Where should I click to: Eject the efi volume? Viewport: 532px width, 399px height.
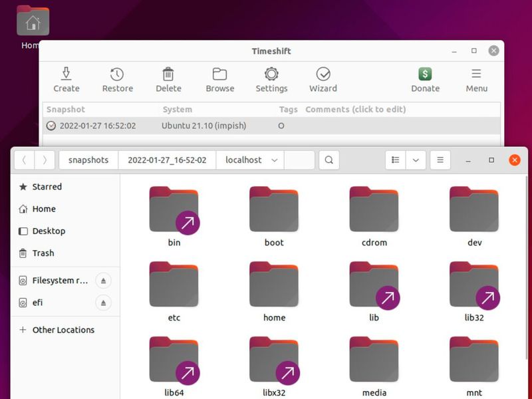(x=103, y=303)
